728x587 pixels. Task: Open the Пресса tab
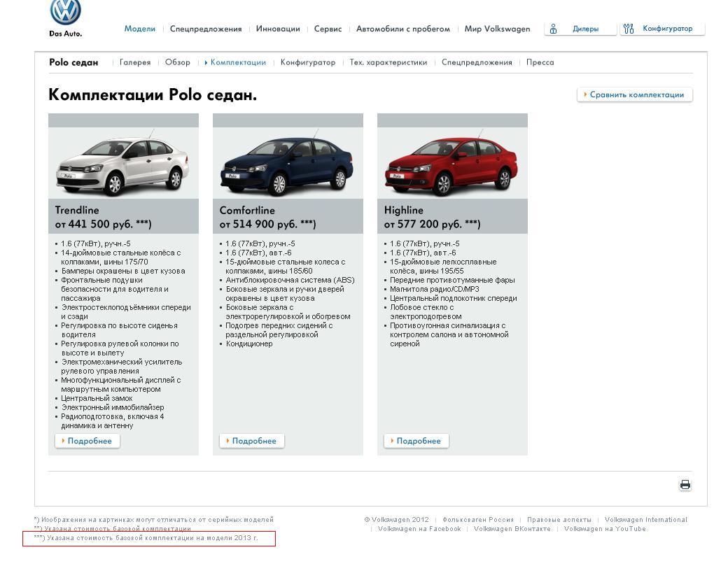pos(540,62)
